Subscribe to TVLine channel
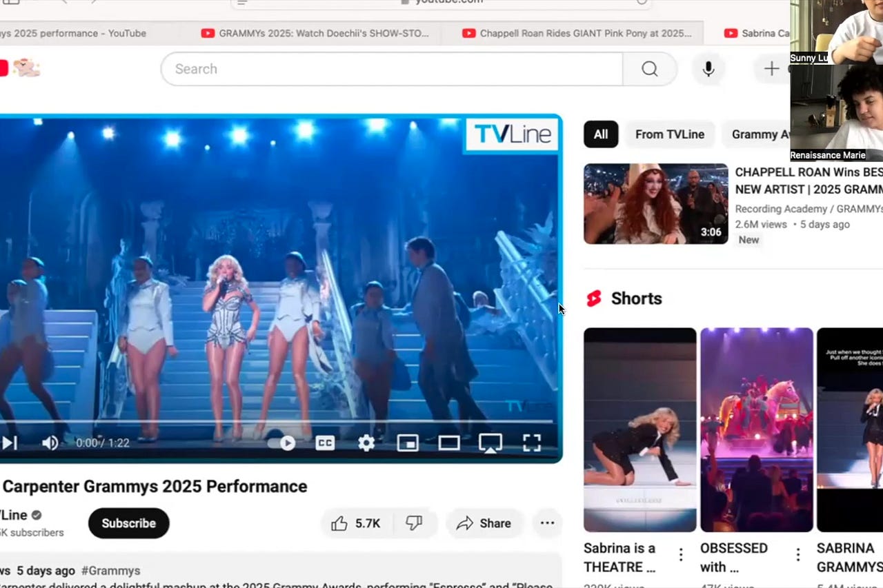This screenshot has height=588, width=883. point(128,523)
